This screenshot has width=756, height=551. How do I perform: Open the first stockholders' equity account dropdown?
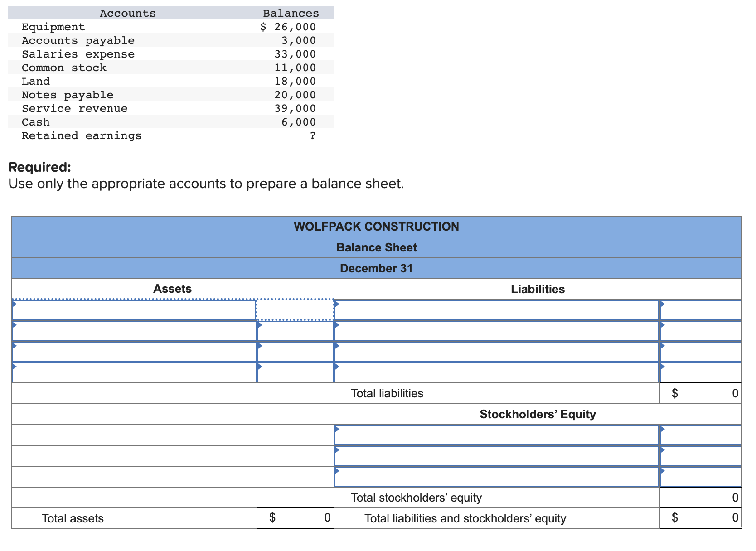pyautogui.click(x=496, y=435)
